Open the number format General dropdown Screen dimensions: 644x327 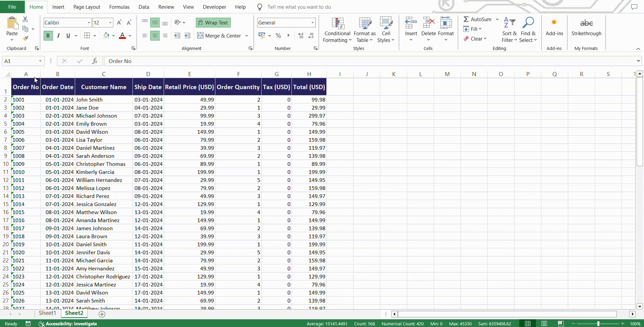[x=312, y=23]
